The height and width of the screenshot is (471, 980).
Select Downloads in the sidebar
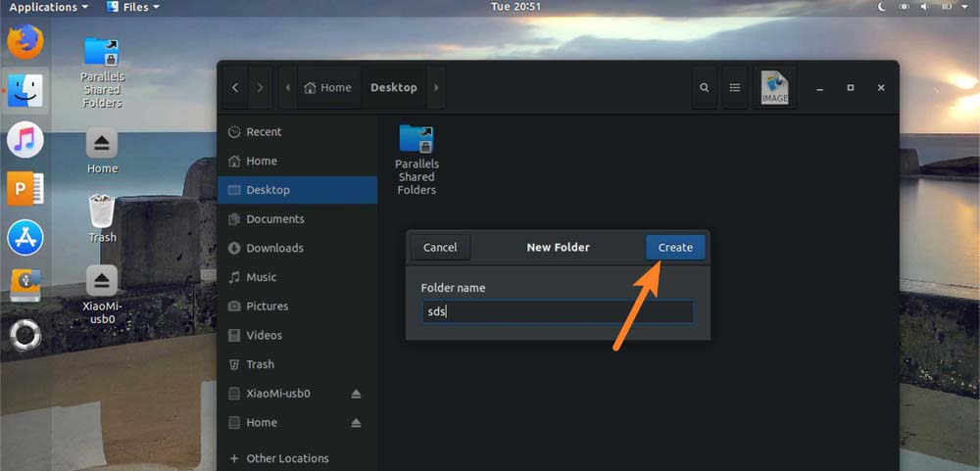pyautogui.click(x=274, y=248)
